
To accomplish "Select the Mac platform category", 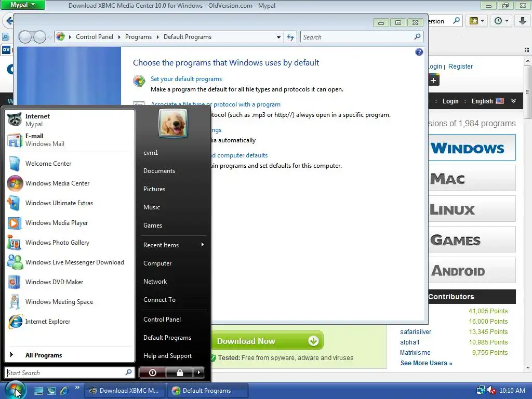I will click(x=472, y=178).
